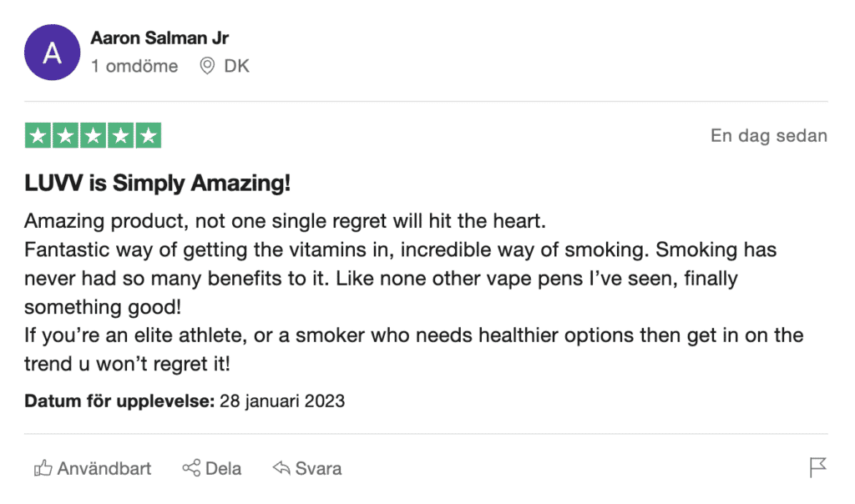Click the second star in the rating row

click(x=65, y=134)
